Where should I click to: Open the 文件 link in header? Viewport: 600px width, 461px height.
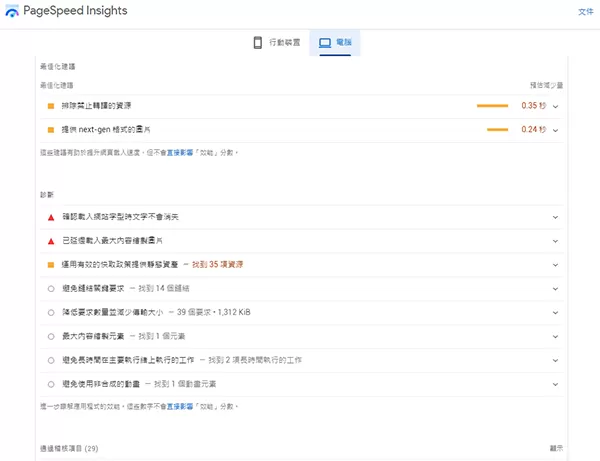(x=585, y=12)
